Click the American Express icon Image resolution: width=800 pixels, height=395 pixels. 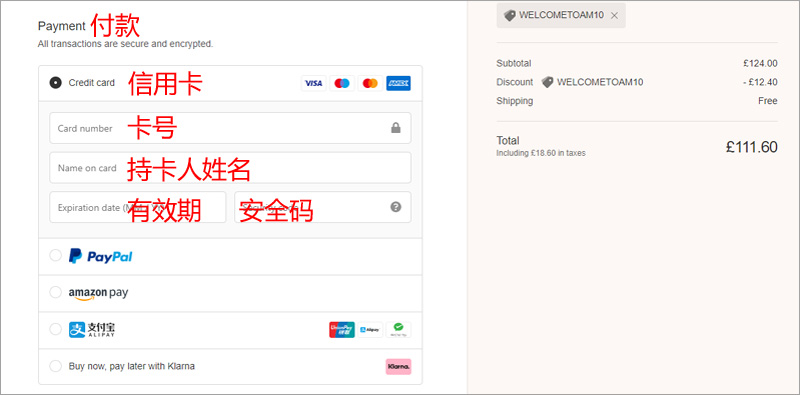click(x=398, y=83)
